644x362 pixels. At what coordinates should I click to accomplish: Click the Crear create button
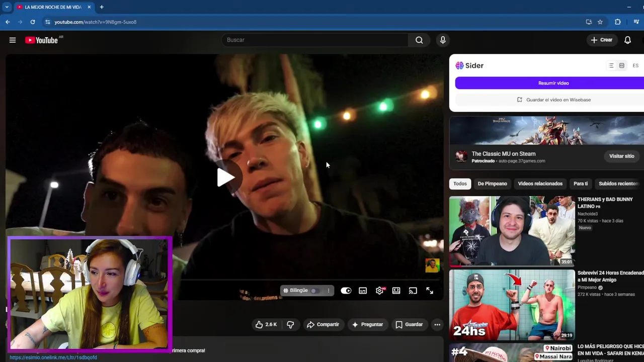point(602,40)
